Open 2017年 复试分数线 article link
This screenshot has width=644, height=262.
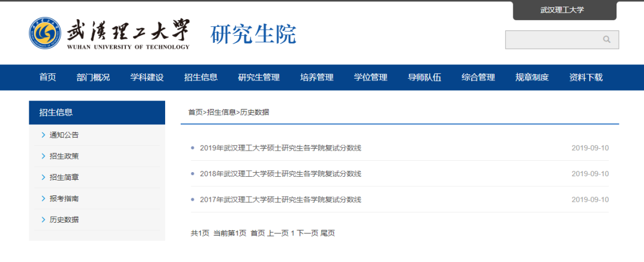280,199
